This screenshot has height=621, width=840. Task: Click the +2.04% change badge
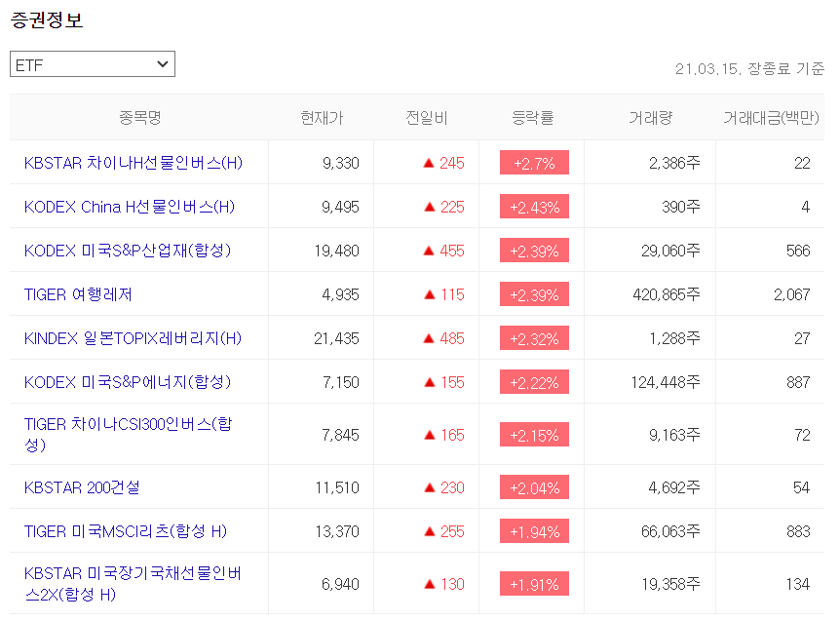click(x=534, y=487)
